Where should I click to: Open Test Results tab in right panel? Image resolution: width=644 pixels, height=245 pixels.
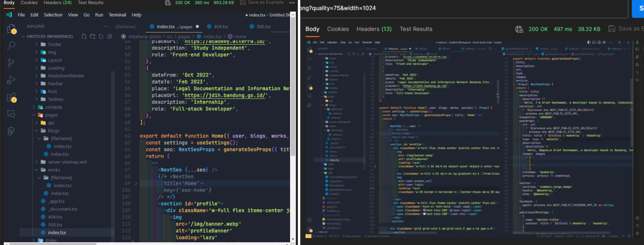click(x=416, y=29)
